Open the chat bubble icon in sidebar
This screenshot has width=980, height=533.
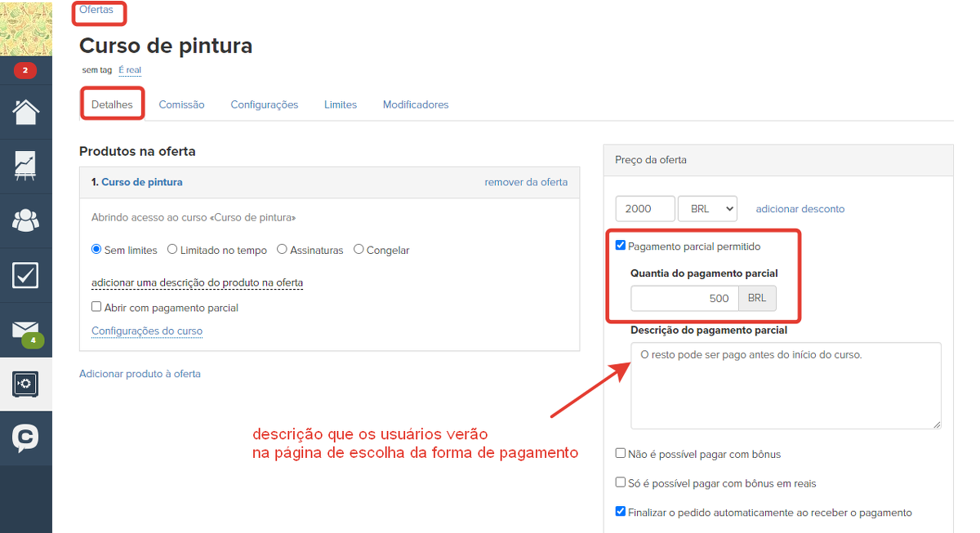click(26, 438)
